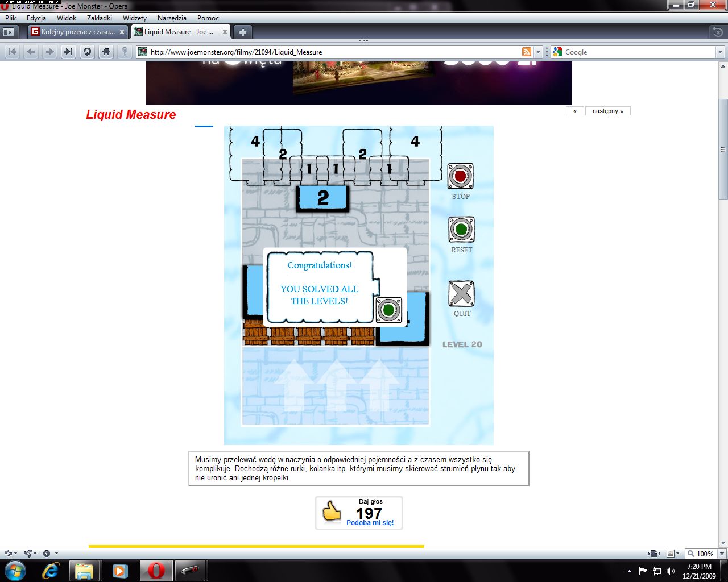Click the Podoba mi się! link
Screen dimensions: 728x582
click(370, 523)
